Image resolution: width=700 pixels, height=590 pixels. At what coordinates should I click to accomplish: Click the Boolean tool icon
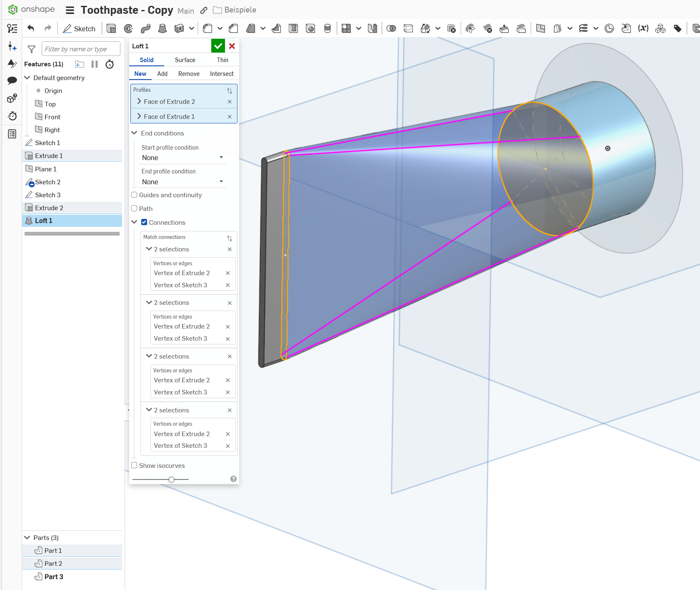coord(391,28)
